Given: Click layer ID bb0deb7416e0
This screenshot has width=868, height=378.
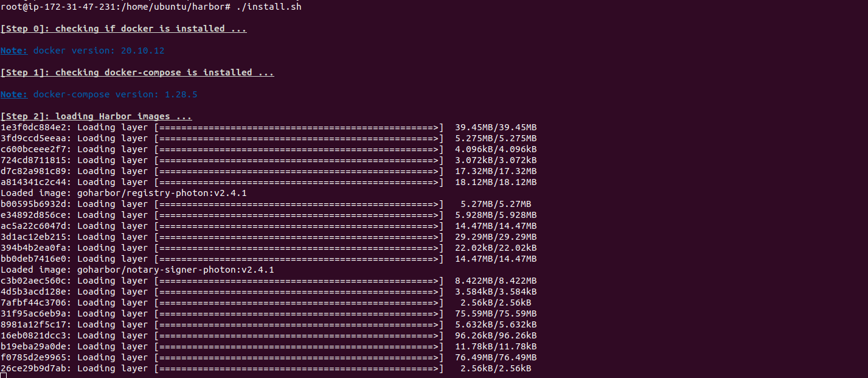Looking at the screenshot, I should 33,259.
